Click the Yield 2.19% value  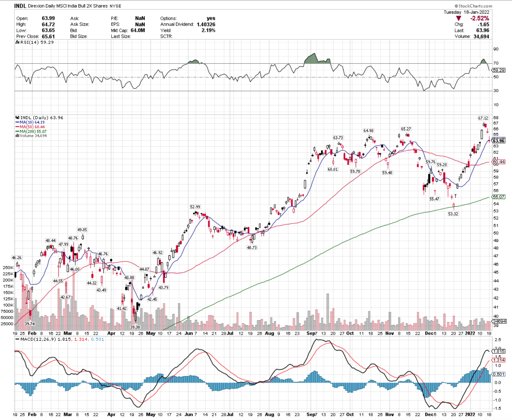point(208,30)
